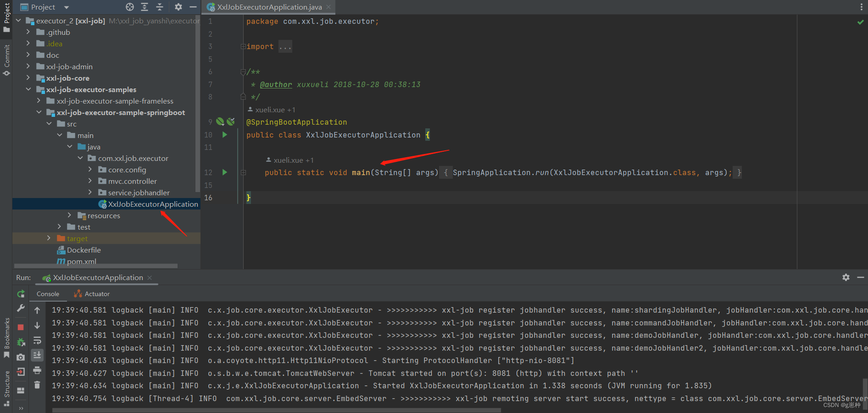Expand the .github folder
Viewport: 868px width, 413px height.
28,32
